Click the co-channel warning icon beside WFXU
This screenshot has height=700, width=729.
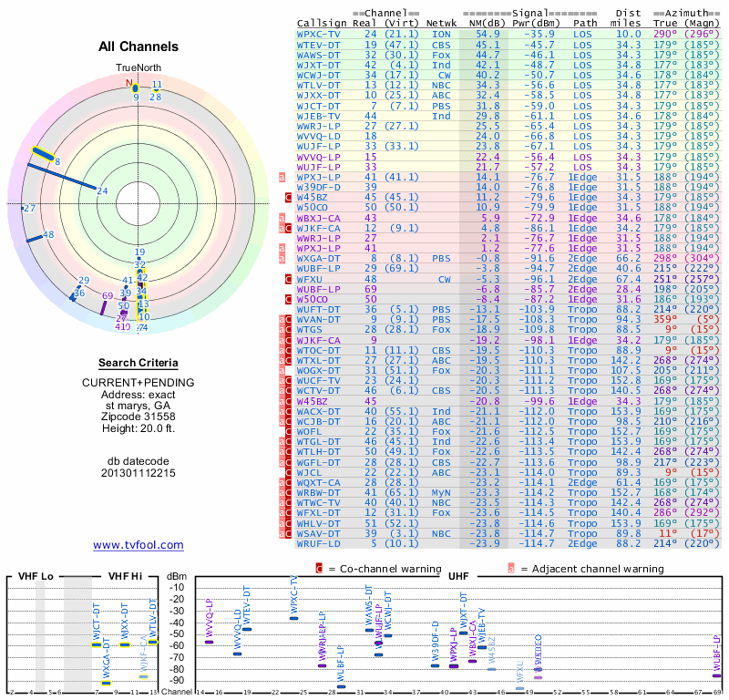[x=288, y=282]
